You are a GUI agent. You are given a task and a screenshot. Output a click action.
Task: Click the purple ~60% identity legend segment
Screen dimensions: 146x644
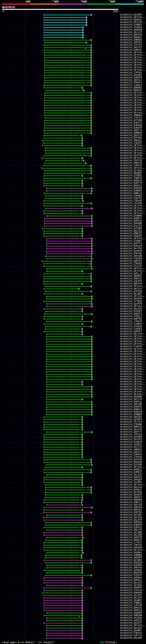click(73, 4)
